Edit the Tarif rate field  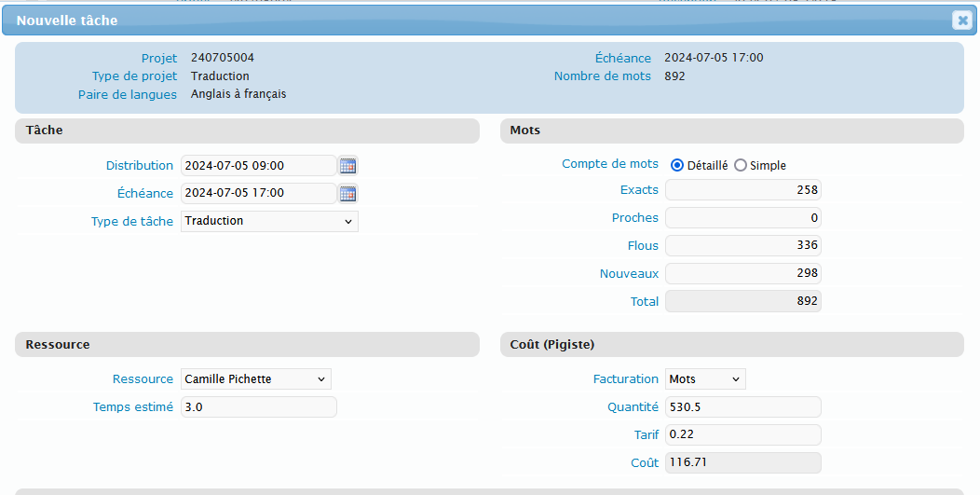(x=742, y=435)
